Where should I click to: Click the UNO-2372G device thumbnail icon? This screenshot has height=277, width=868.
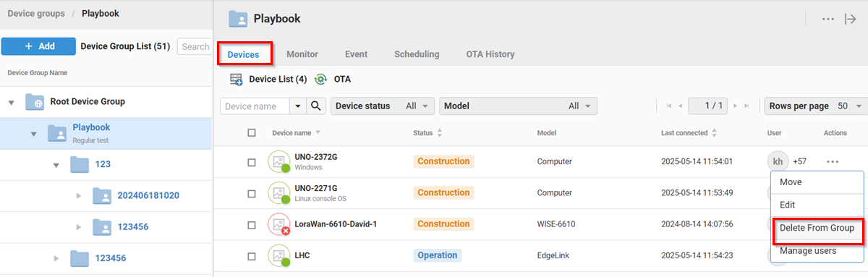pos(278,162)
